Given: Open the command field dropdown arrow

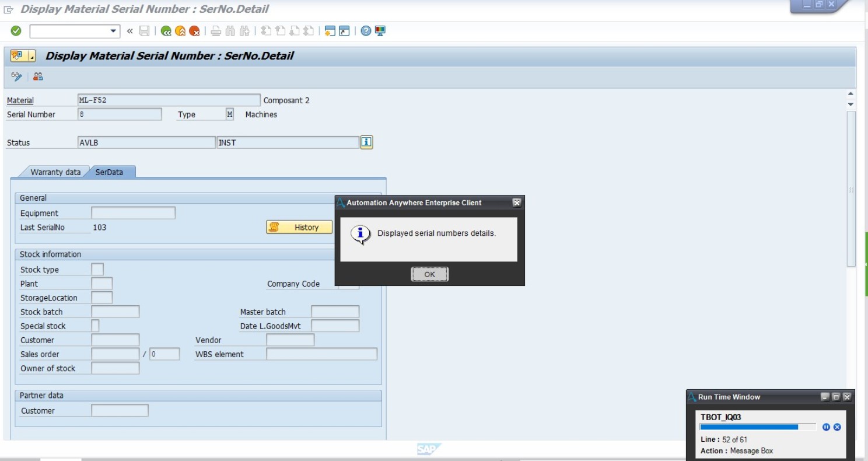Looking at the screenshot, I should click(113, 31).
